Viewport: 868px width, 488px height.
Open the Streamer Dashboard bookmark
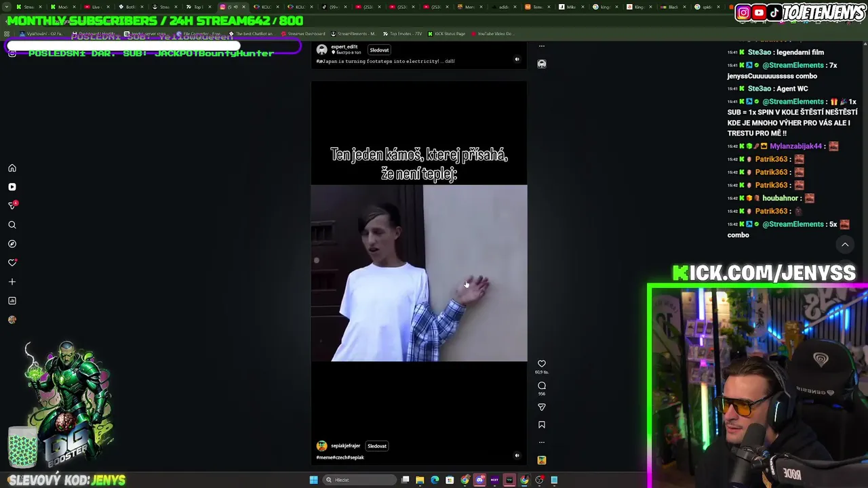point(303,34)
